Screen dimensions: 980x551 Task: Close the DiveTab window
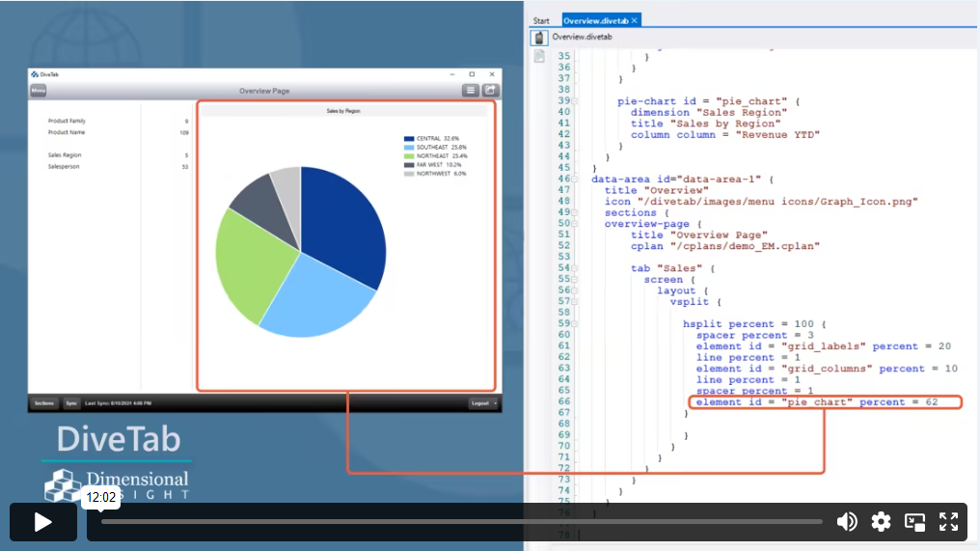coord(492,74)
